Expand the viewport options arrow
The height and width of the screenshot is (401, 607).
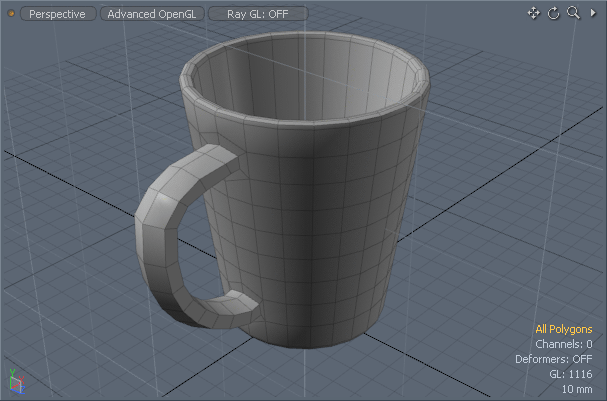coord(592,13)
